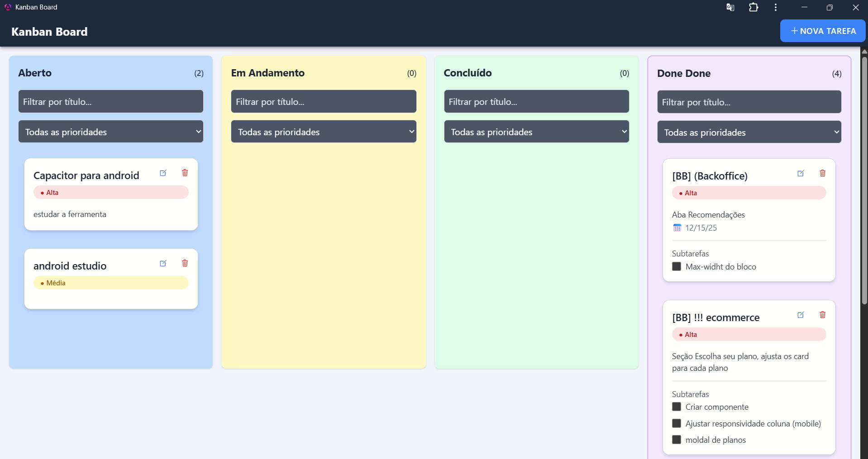Screen dimensions: 868x459
Task: Click the vertical page scrollbar
Action: (864, 181)
